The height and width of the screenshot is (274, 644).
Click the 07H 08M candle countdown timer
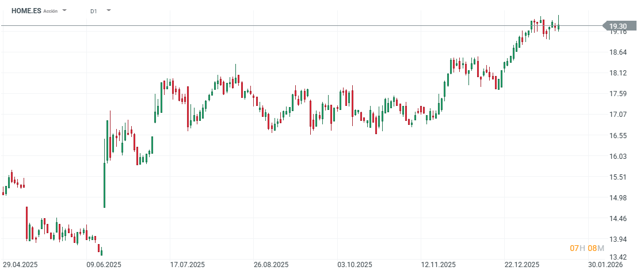pyautogui.click(x=586, y=248)
